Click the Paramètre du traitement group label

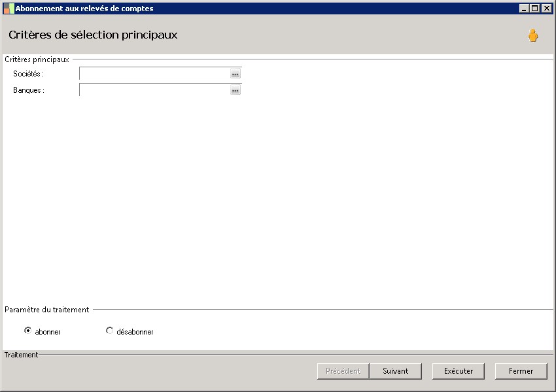tap(47, 310)
